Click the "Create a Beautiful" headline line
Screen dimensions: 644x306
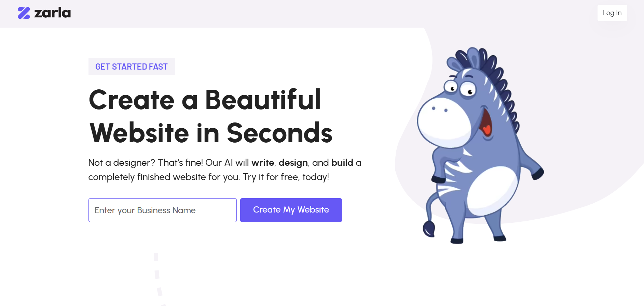205,100
